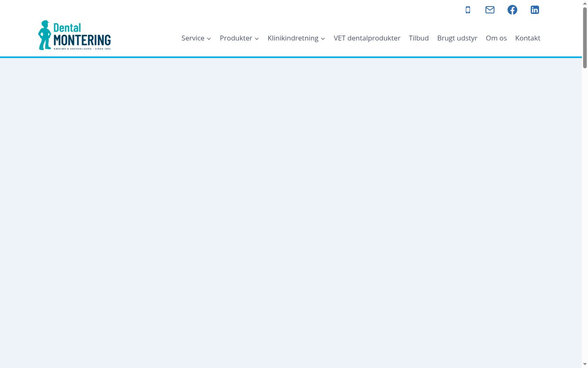Screen dimensions: 588x368
Task: Open the Tilbud page
Action: [x=419, y=38]
